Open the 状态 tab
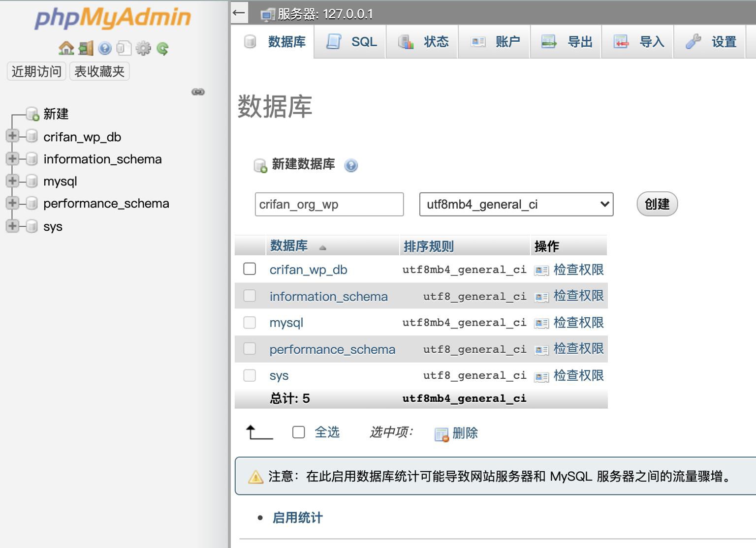Screen dimensions: 756x548 point(422,42)
